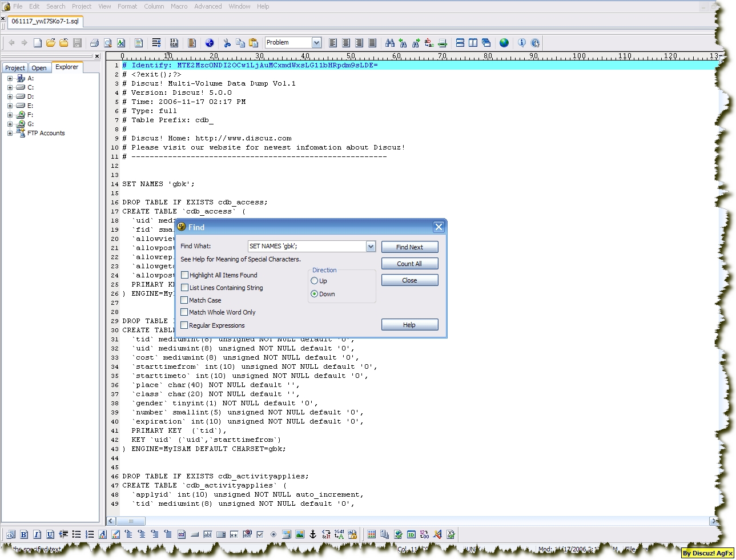Select the 061117_ywI7SKo7-1.sql file tab
Viewport: 736px width, 560px height.
tap(45, 21)
